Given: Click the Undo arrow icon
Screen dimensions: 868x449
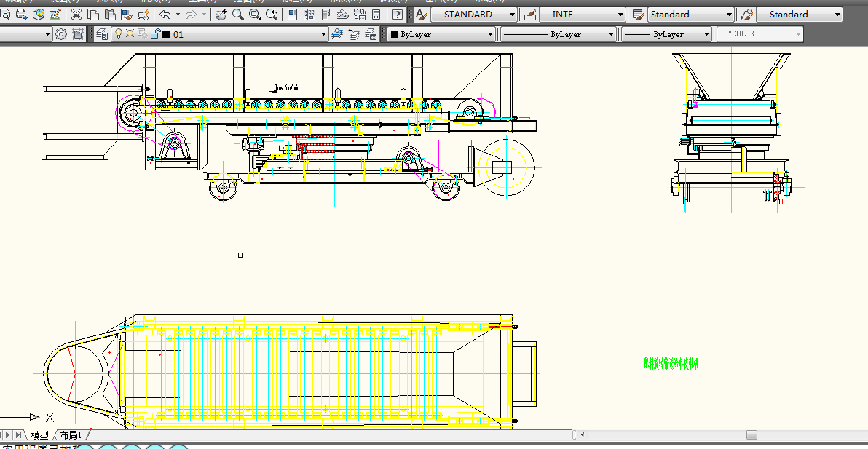Looking at the screenshot, I should coord(165,15).
